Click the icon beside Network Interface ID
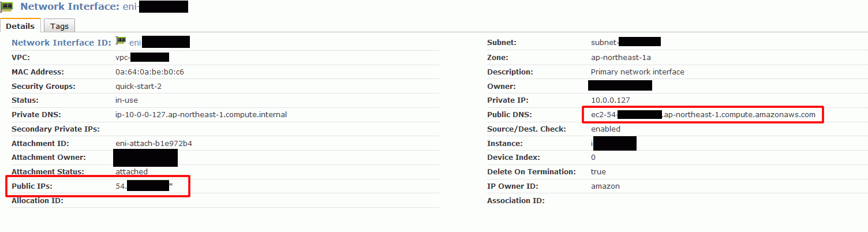 coord(121,41)
